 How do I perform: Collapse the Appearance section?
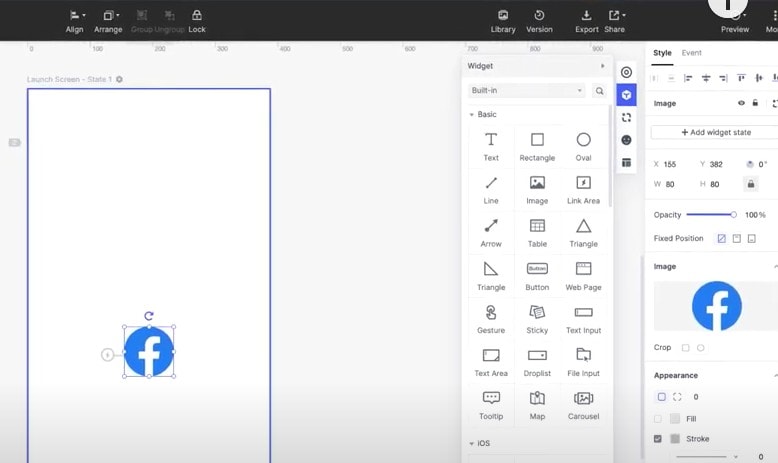tap(776, 376)
